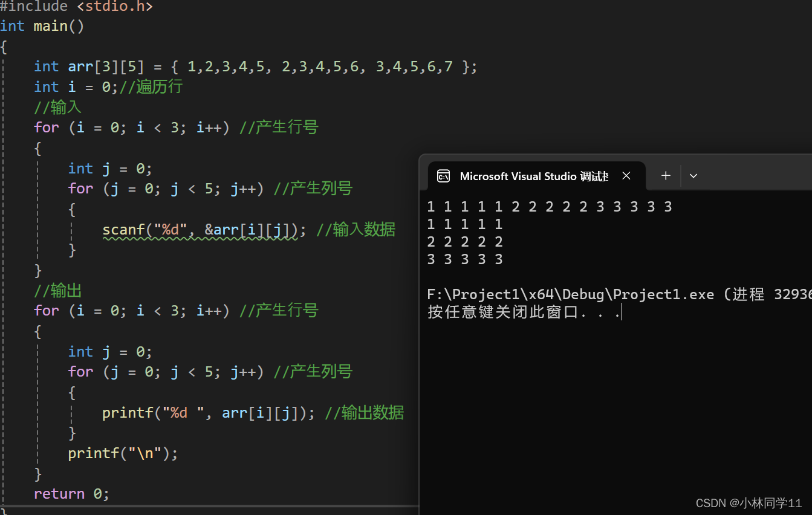Viewport: 812px width, 515px height.
Task: Click the console icon on the terminal tab
Action: 443,176
